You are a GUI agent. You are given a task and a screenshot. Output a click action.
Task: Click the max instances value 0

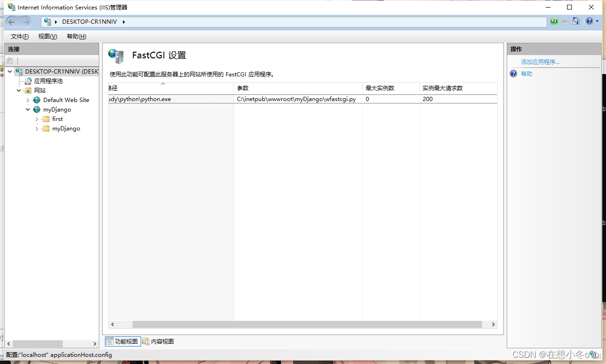(368, 99)
